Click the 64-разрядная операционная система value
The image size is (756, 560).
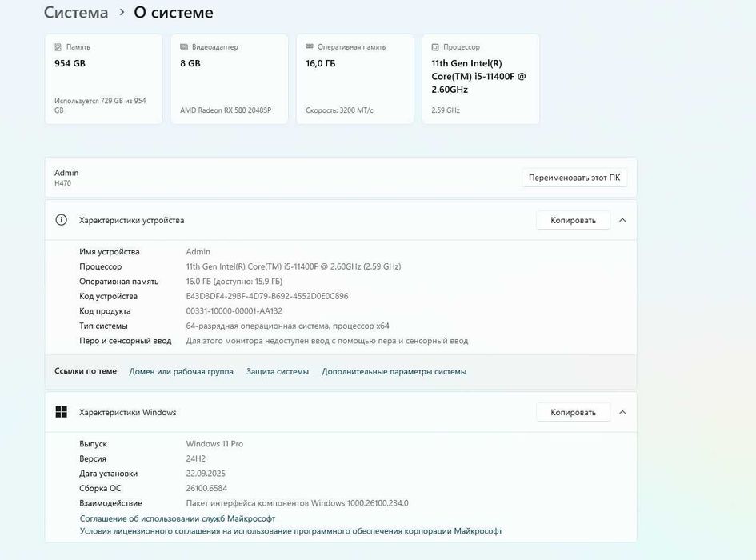[288, 326]
